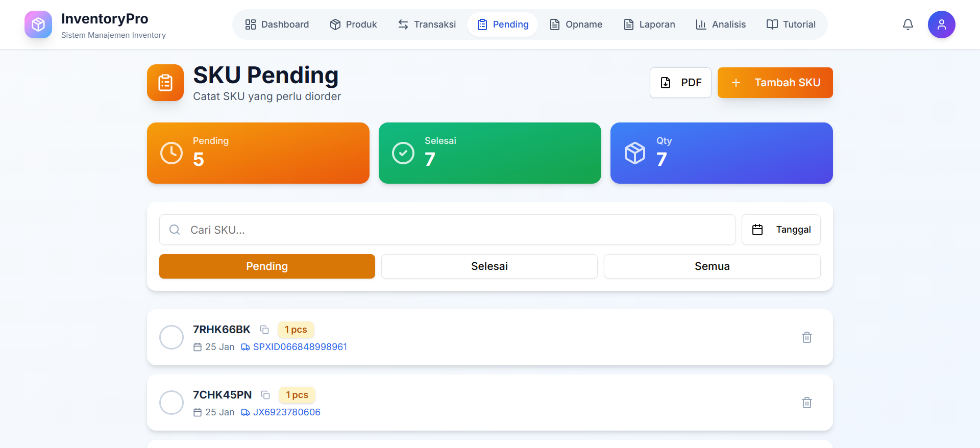980x448 pixels.
Task: Click the Sistem Manajemen Inventory tagline
Action: point(113,35)
